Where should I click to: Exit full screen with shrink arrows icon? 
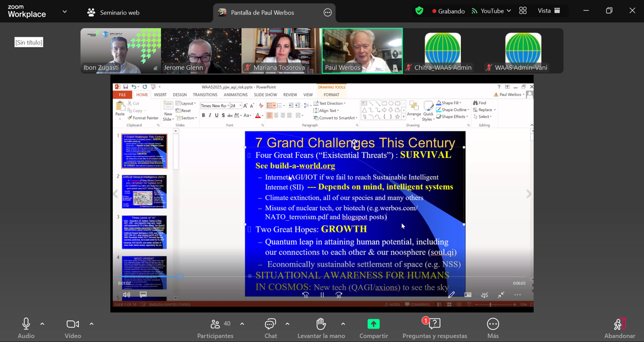click(501, 295)
